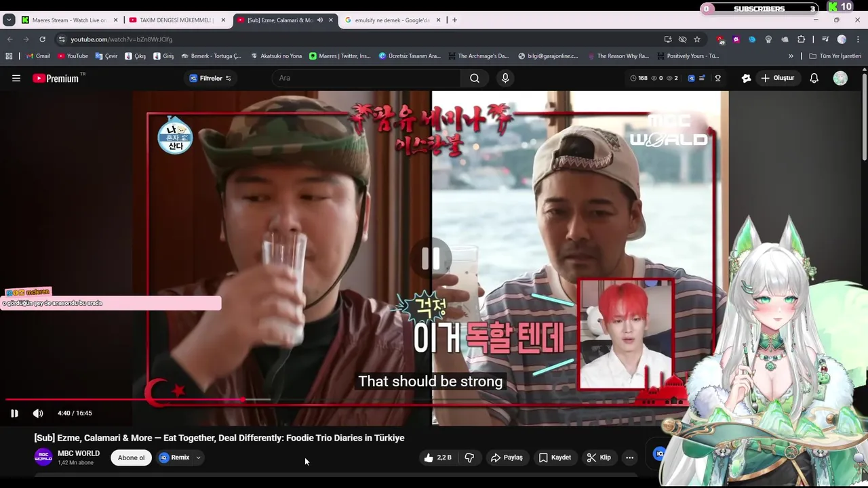Click the IQ extension icon near Oluştur
868x488 pixels.
pyautogui.click(x=691, y=78)
